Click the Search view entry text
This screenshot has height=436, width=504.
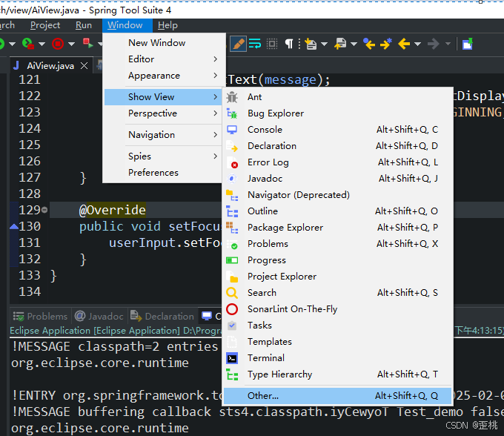click(x=262, y=293)
